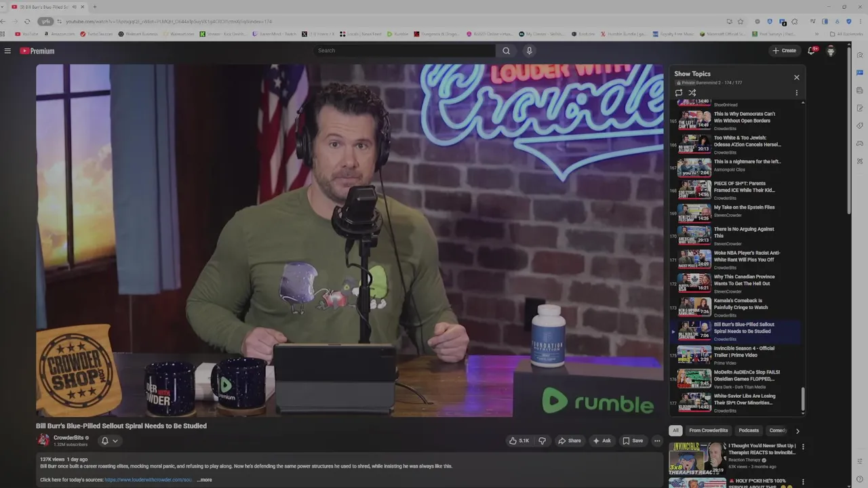Open the subscription notification bell dropdown
The width and height of the screenshot is (868, 488).
tap(110, 441)
